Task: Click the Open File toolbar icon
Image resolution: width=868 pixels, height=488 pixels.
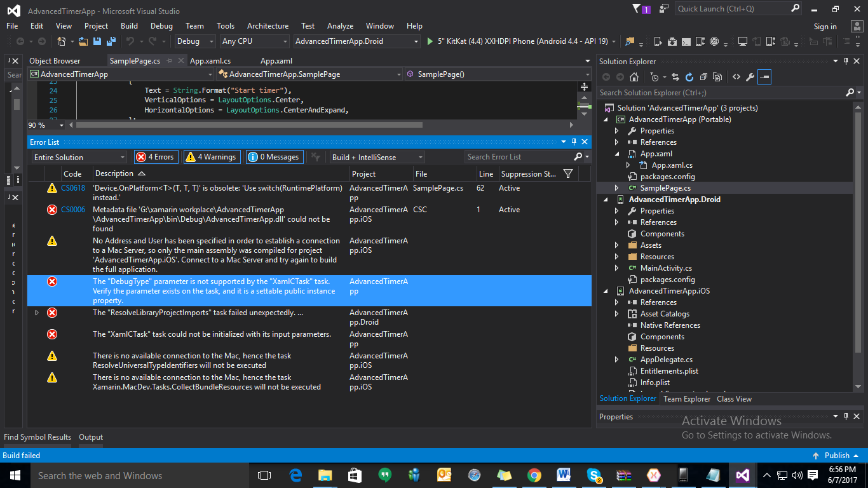Action: [x=83, y=41]
